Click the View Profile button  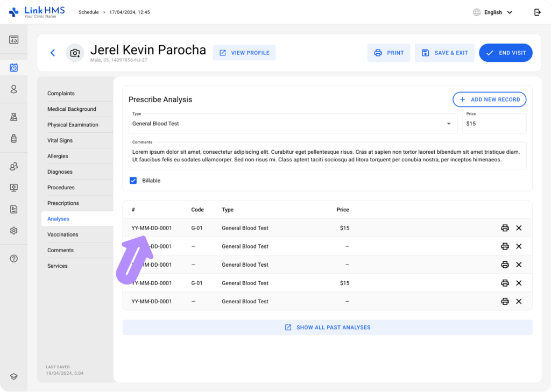pos(244,53)
